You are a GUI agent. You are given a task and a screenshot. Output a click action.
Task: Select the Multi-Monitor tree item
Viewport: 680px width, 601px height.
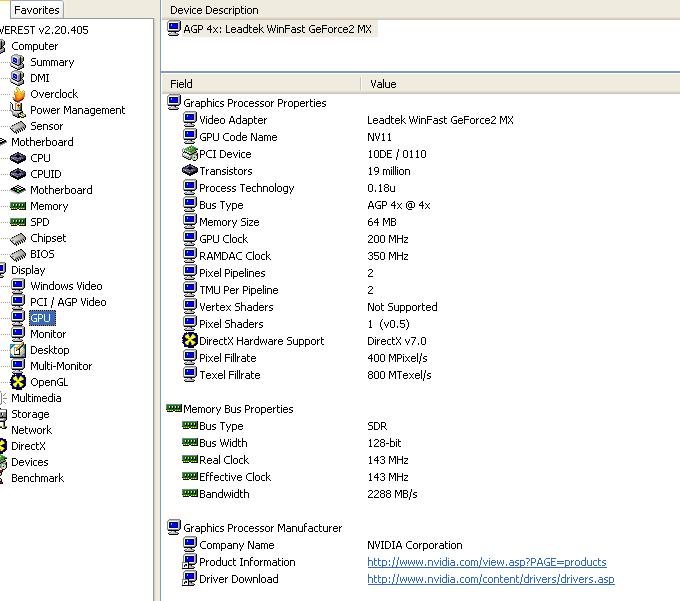click(62, 366)
